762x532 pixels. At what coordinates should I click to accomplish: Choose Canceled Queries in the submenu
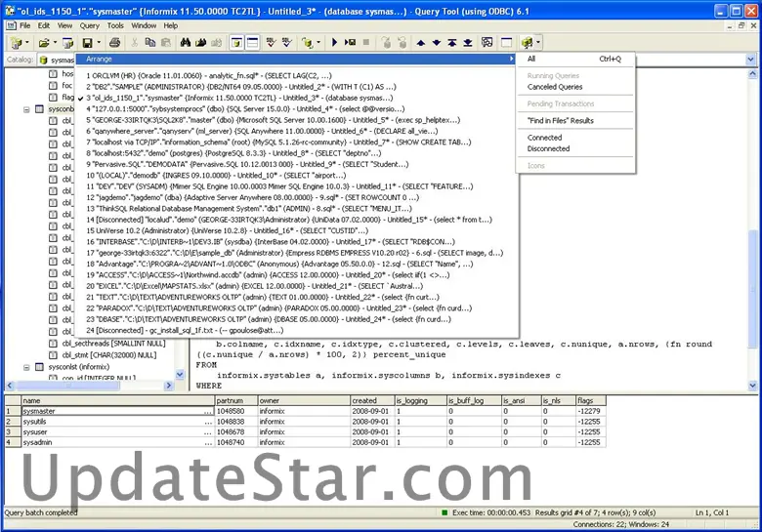tap(575, 87)
